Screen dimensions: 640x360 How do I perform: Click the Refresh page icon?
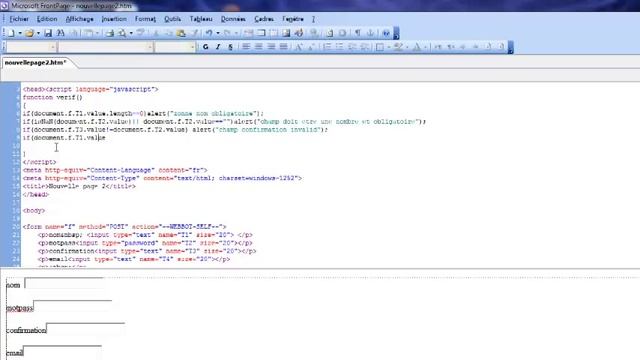(x=329, y=33)
